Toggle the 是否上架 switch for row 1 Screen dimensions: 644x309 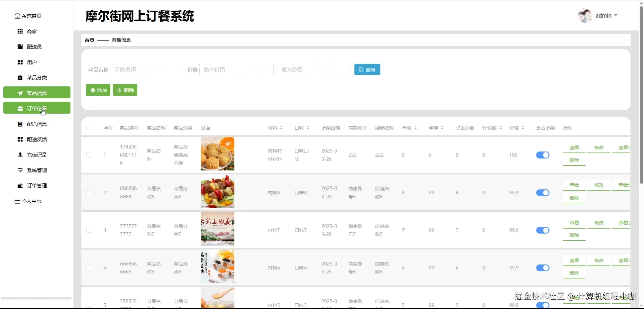click(543, 155)
